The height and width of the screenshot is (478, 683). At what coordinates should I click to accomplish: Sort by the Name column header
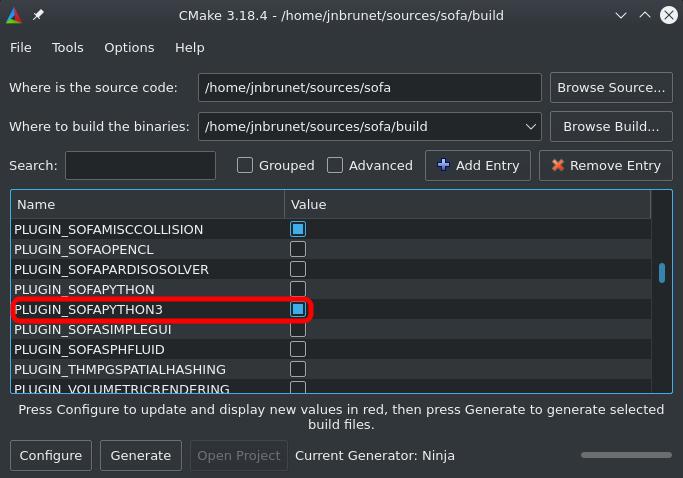coord(148,204)
